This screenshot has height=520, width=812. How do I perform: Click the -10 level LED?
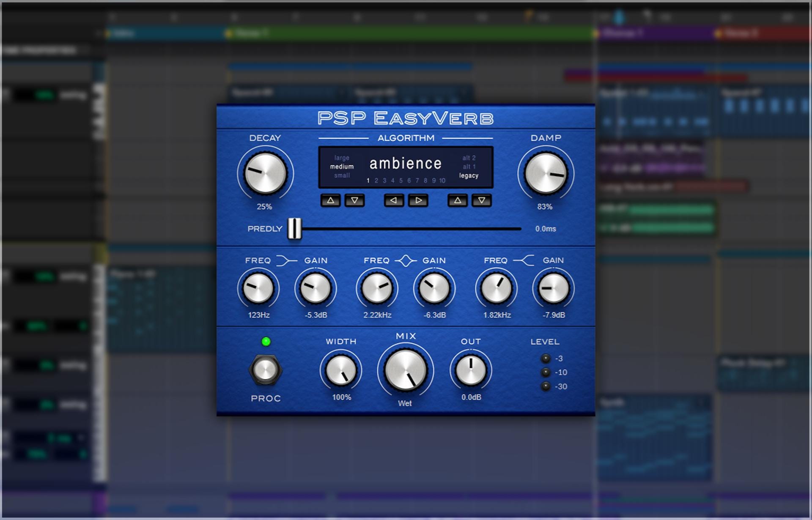tap(546, 372)
